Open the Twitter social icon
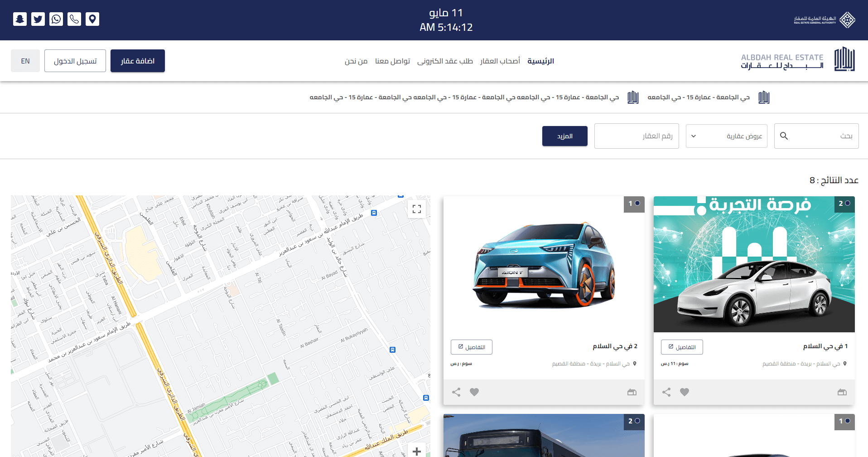Image resolution: width=868 pixels, height=457 pixels. (x=38, y=19)
